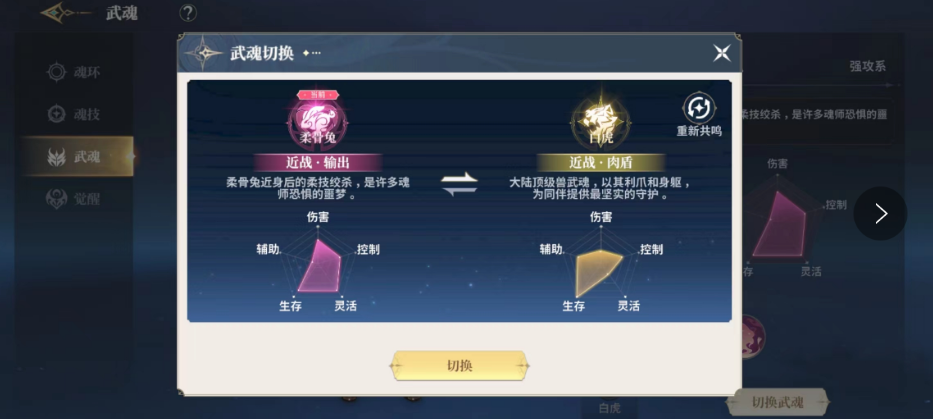Switch to the 觉醒 sidebar tab
The height and width of the screenshot is (419, 933).
point(74,199)
